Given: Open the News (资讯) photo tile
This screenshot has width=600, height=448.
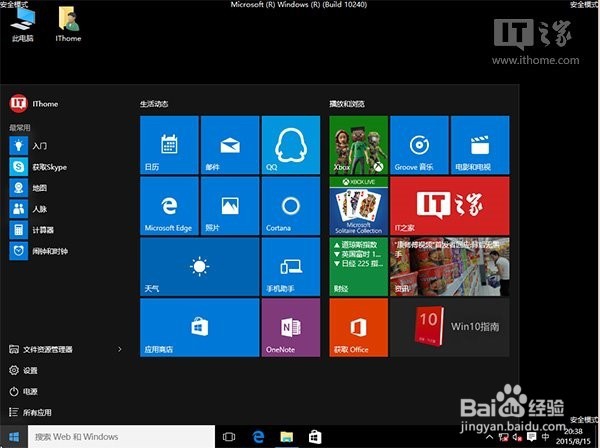Looking at the screenshot, I should tap(450, 267).
